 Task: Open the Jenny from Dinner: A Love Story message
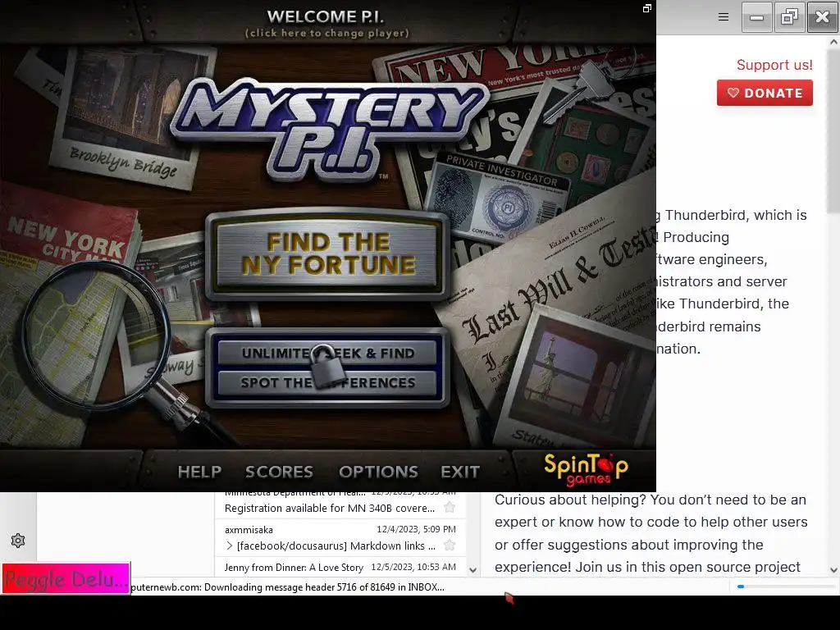point(340,567)
